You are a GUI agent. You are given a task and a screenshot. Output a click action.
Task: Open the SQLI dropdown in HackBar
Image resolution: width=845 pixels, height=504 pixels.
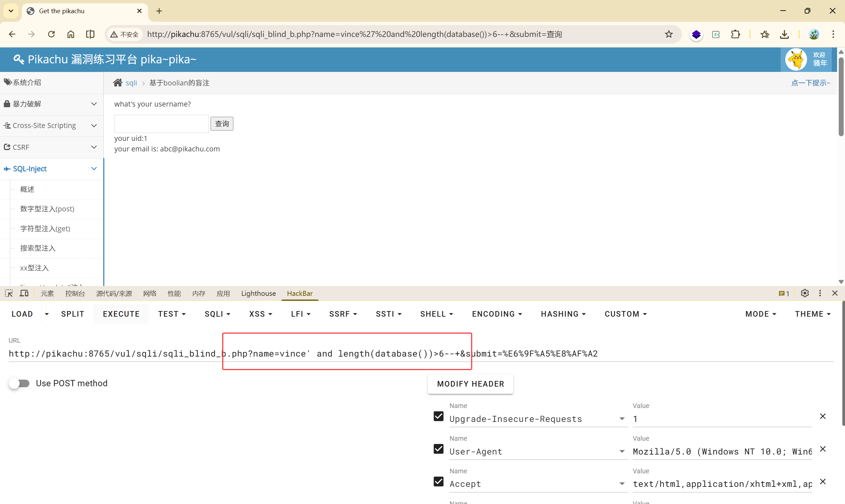tap(218, 314)
